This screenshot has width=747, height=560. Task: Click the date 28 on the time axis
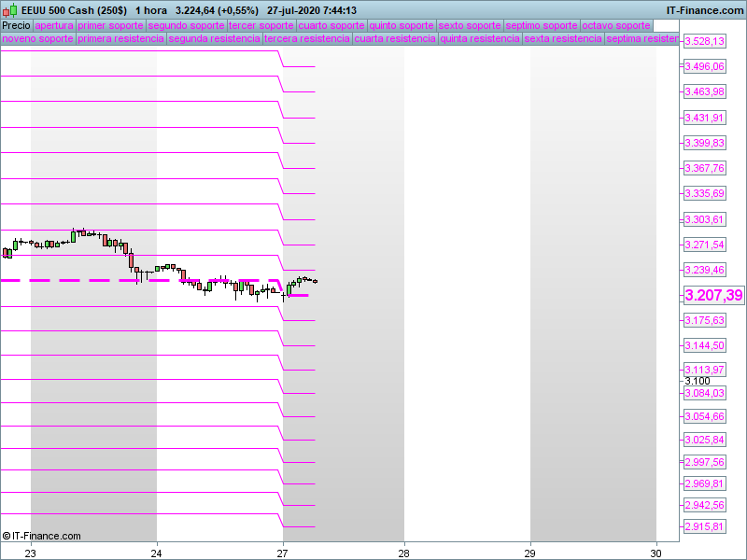pyautogui.click(x=404, y=553)
